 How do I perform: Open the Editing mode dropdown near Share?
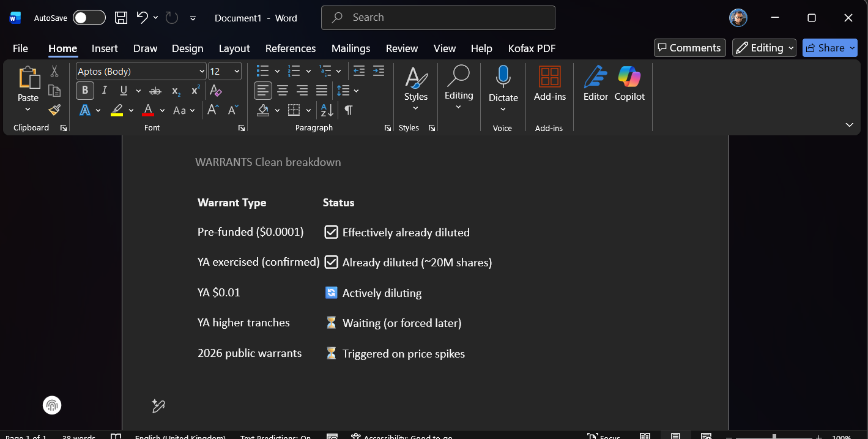click(765, 48)
